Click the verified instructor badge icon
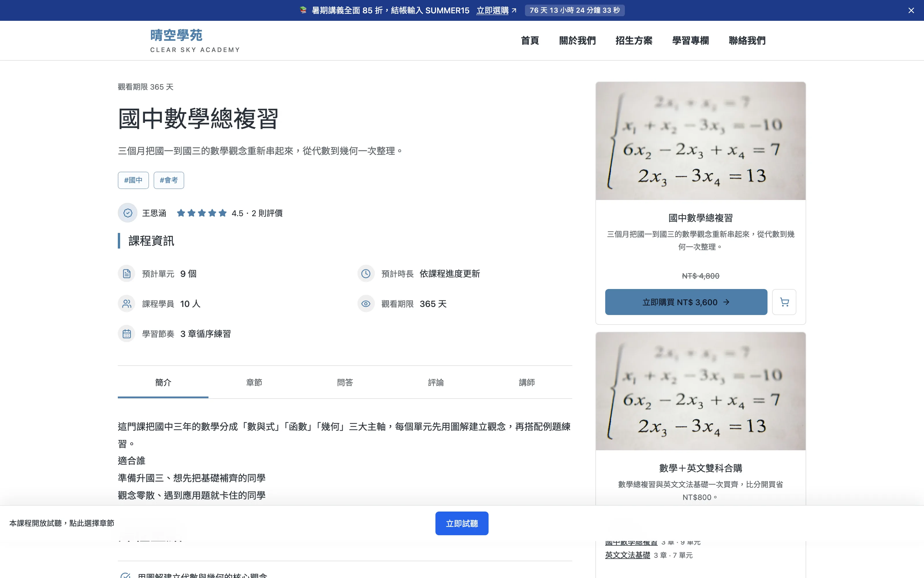 click(128, 213)
